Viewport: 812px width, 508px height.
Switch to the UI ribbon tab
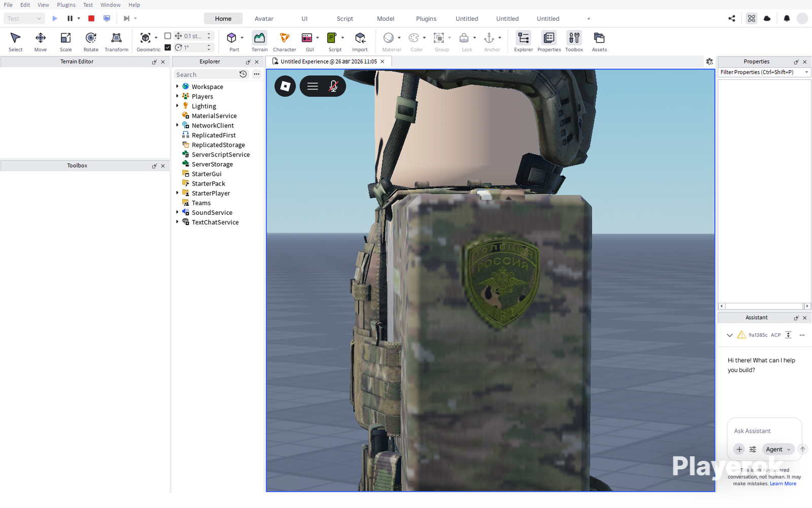(x=304, y=19)
